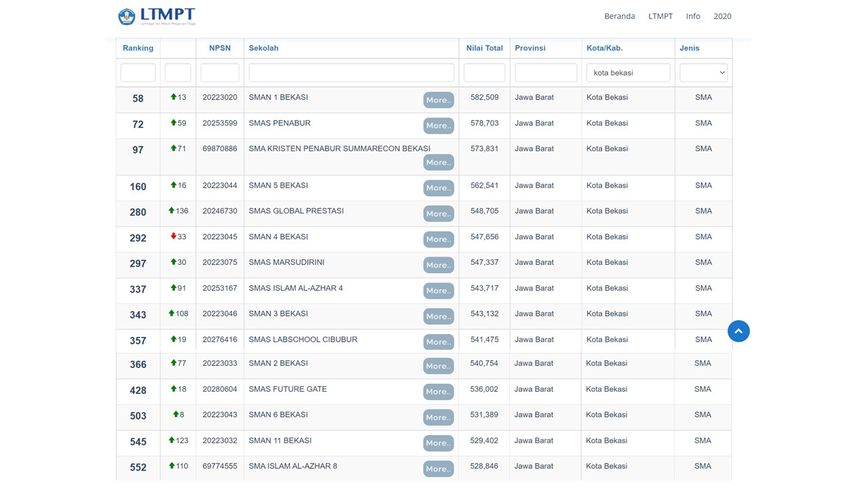868x488 pixels.
Task: Click green up arrow in SMAN 1 BEKASI row
Action: coord(174,97)
